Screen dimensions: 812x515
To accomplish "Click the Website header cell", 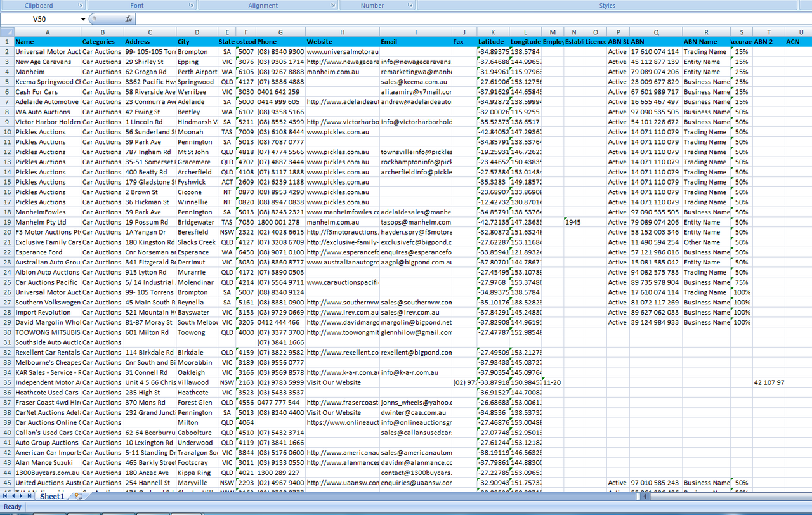I will tap(342, 42).
